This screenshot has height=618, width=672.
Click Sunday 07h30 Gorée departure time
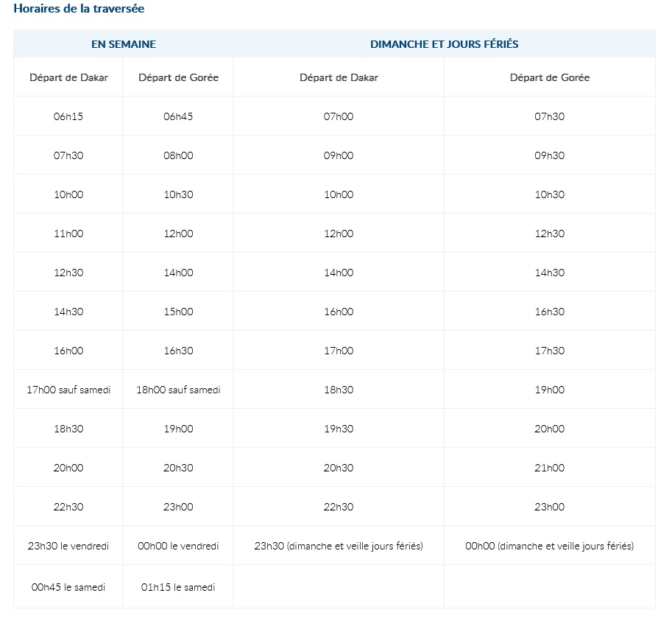[549, 116]
